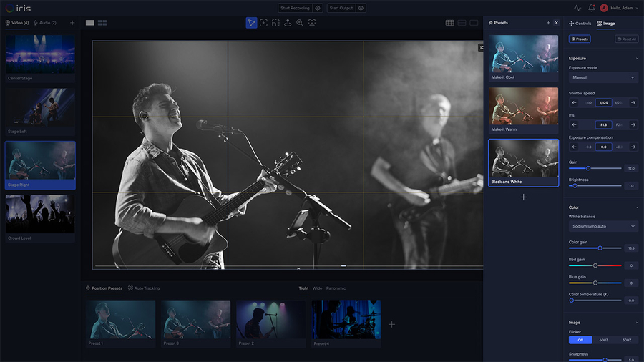Open Start Recording settings gear
The width and height of the screenshot is (644, 362).
click(318, 8)
